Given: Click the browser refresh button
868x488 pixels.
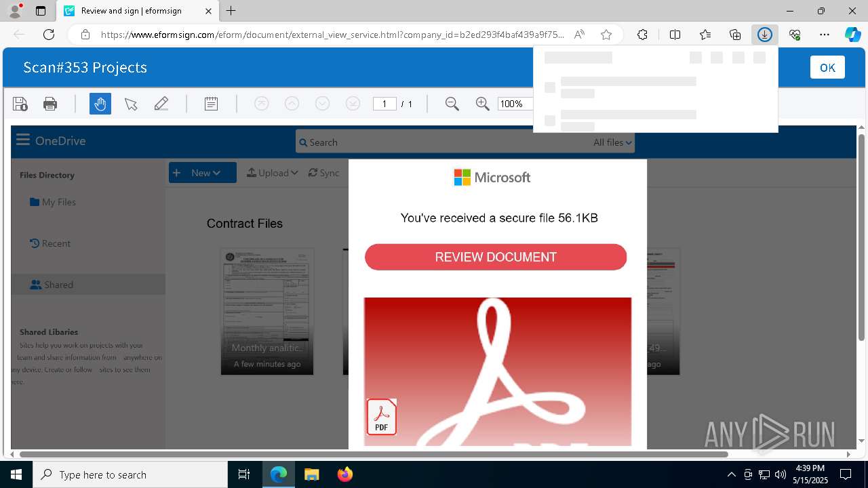Looking at the screenshot, I should click(49, 35).
